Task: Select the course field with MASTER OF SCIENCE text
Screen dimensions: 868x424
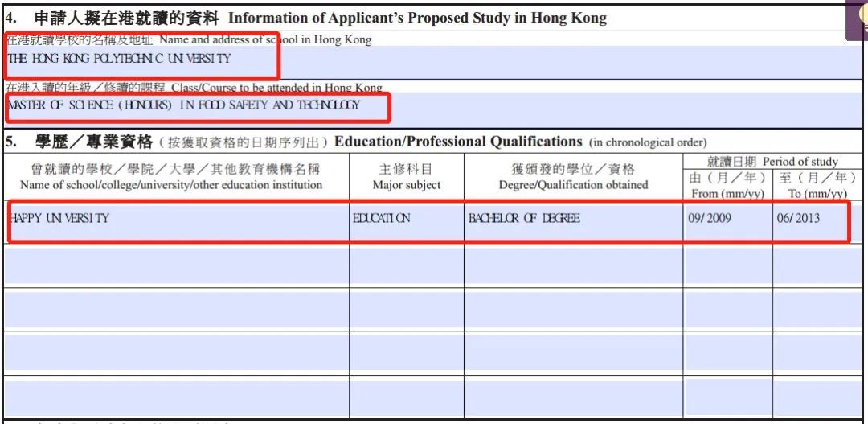Action: [434, 109]
